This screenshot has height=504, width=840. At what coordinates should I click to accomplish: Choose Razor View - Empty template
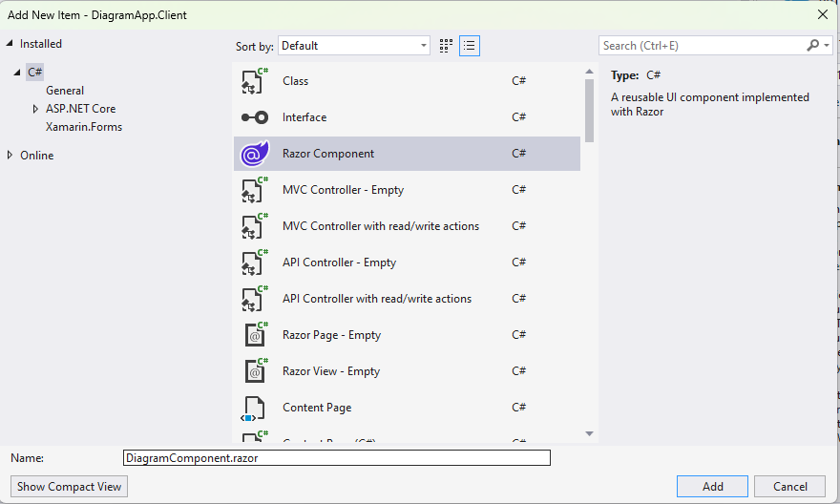coord(408,371)
